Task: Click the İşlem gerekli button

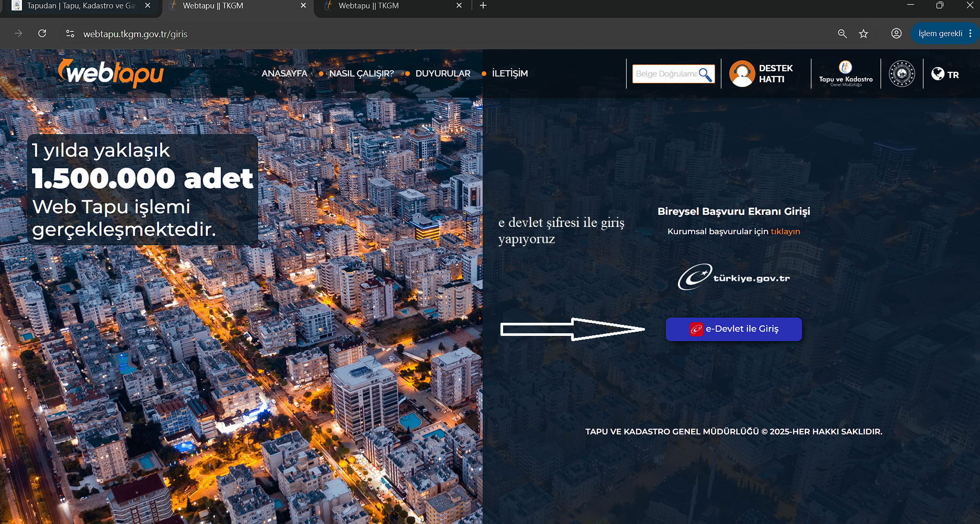Action: 940,34
